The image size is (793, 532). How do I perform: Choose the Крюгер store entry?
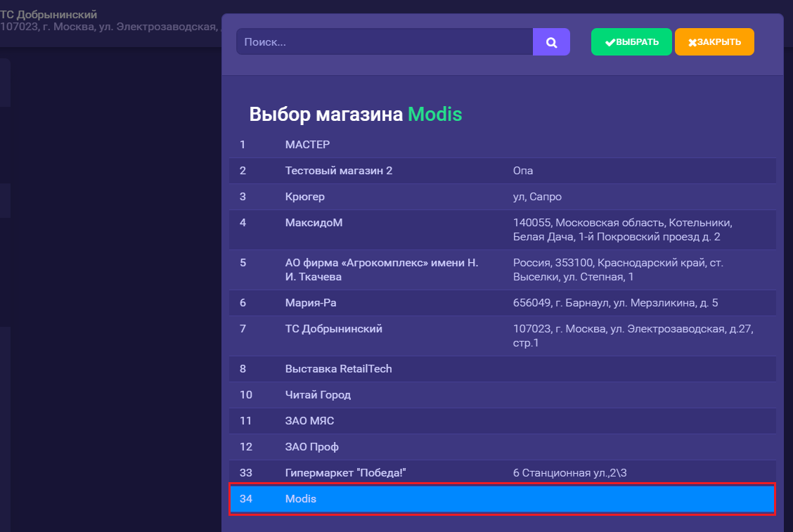point(502,197)
